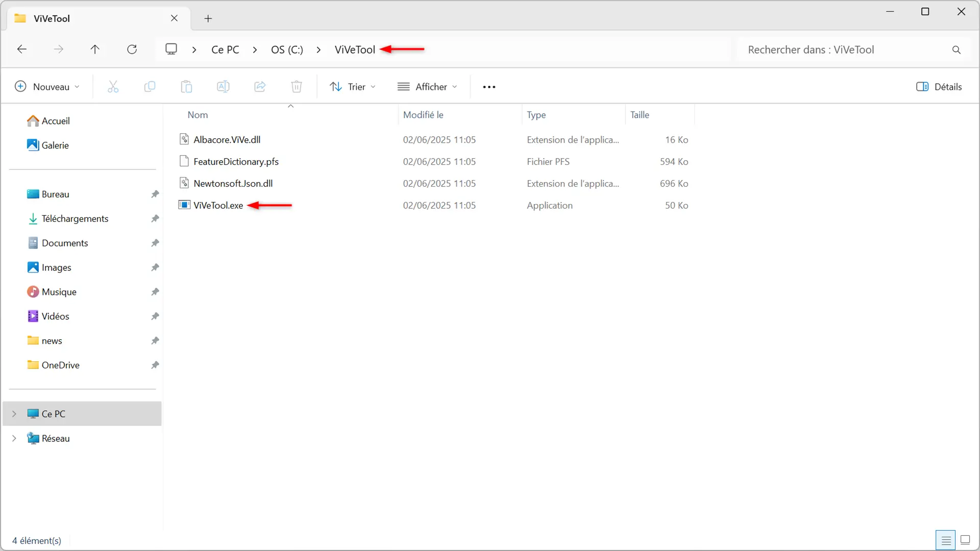Unpin Bureau using its pin icon

155,194
